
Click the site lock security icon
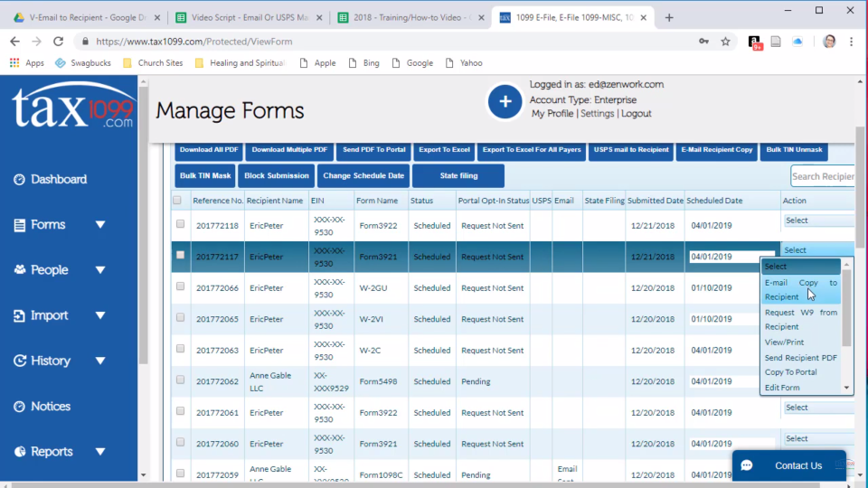[85, 42]
